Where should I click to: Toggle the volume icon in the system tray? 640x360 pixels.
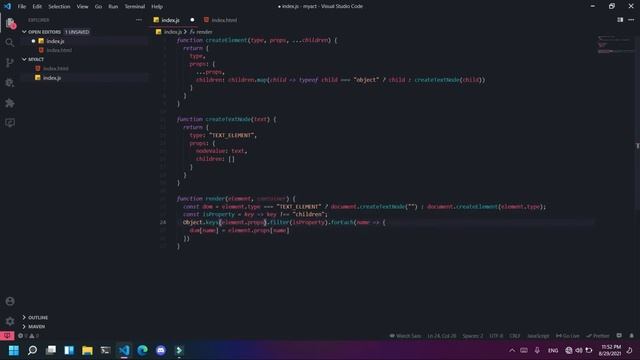579,350
